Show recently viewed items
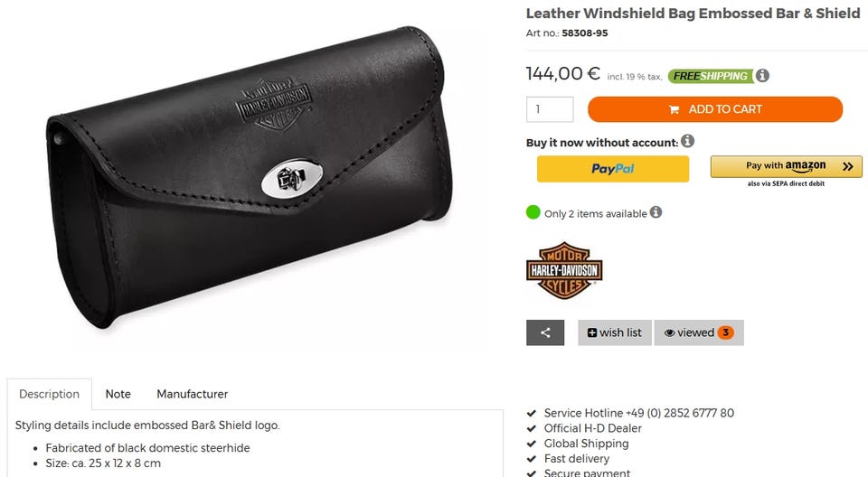868x477 pixels. point(699,332)
